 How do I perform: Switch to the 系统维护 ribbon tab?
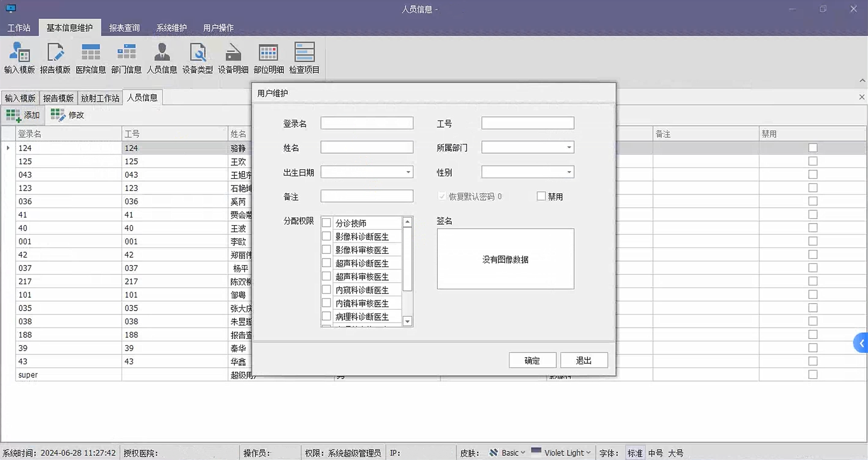[x=171, y=27]
